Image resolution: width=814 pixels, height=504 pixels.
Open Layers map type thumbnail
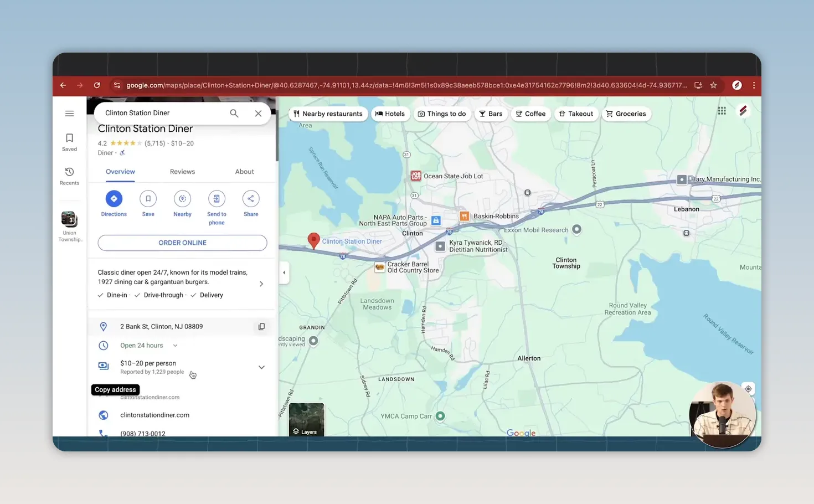click(x=306, y=419)
